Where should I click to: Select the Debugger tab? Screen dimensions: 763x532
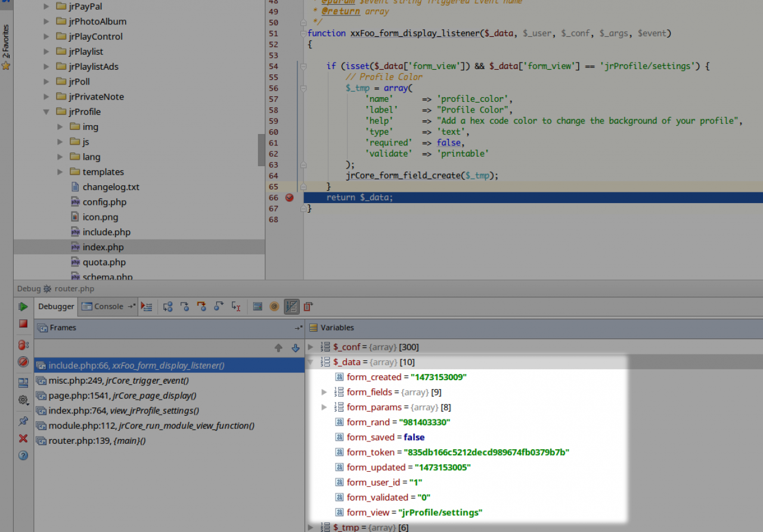coord(57,307)
